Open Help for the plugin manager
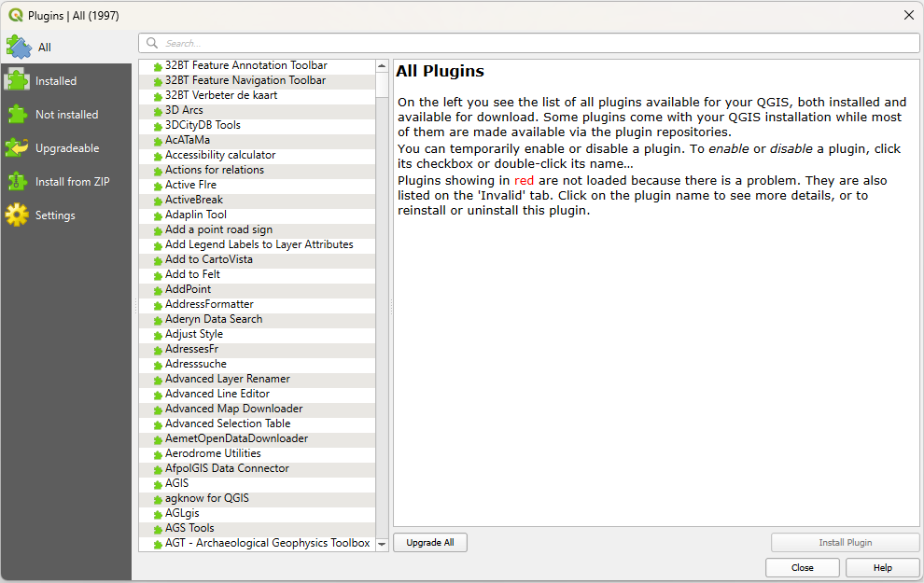 coord(882,567)
